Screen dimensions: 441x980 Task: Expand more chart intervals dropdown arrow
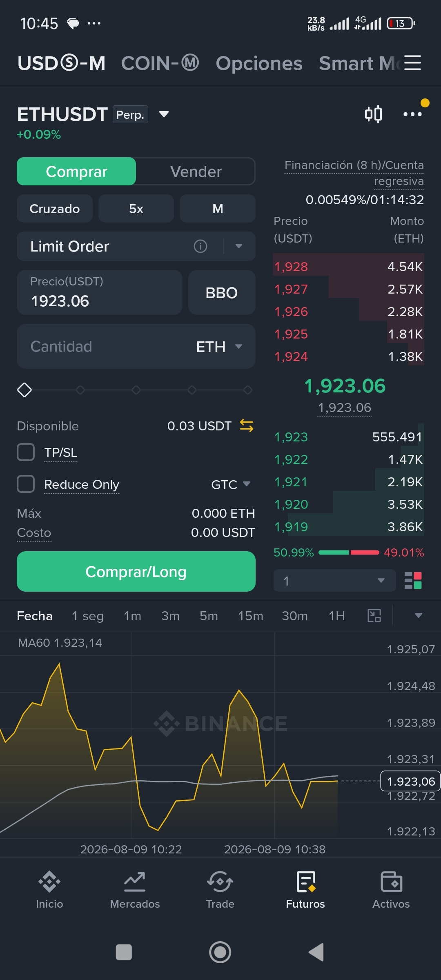coord(419,615)
